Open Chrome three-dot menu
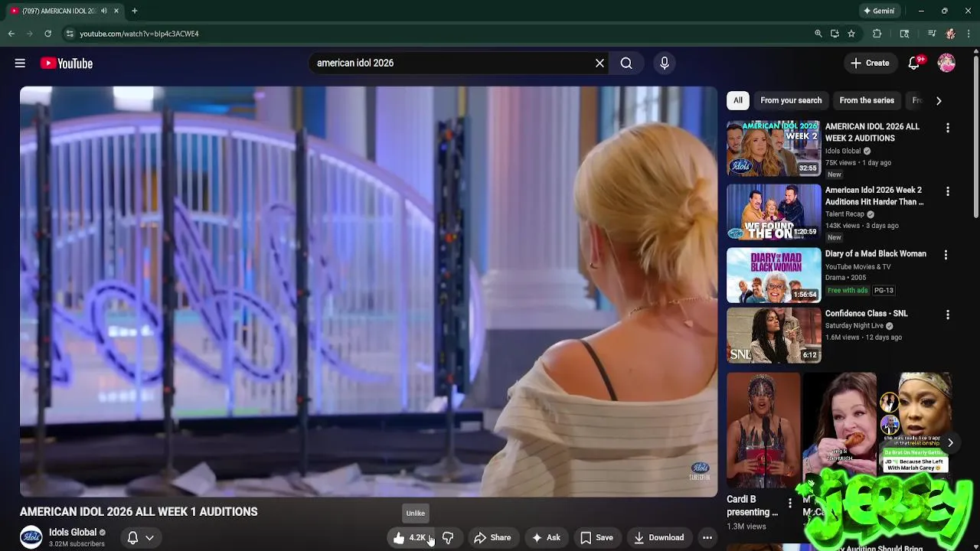 click(x=969, y=34)
